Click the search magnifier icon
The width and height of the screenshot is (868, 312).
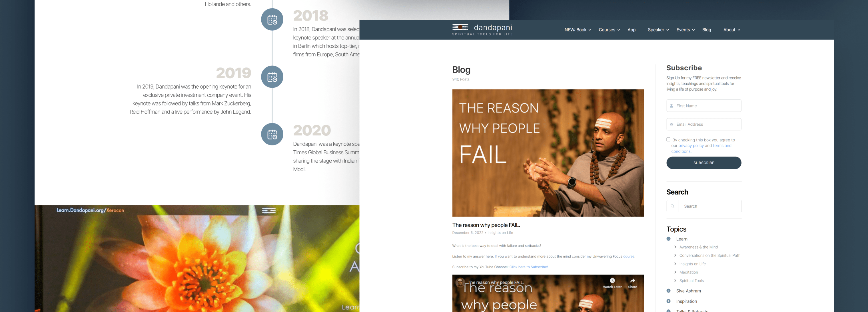pyautogui.click(x=672, y=206)
